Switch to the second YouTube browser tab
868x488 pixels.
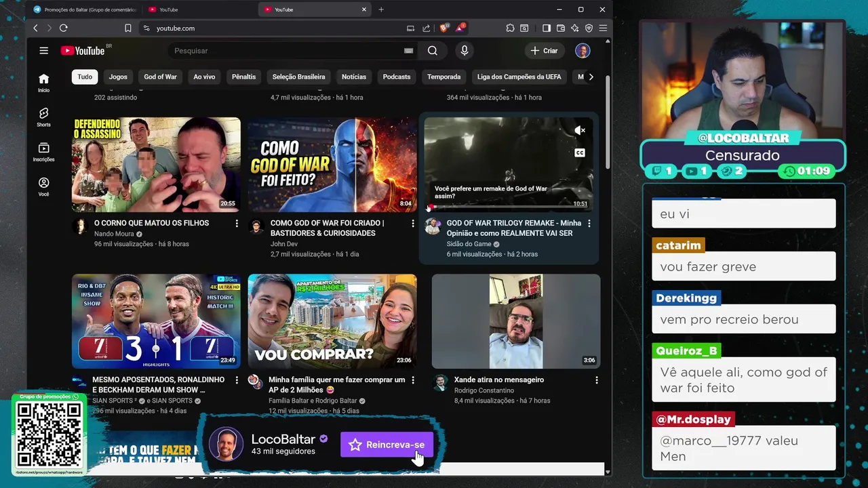tap(199, 9)
